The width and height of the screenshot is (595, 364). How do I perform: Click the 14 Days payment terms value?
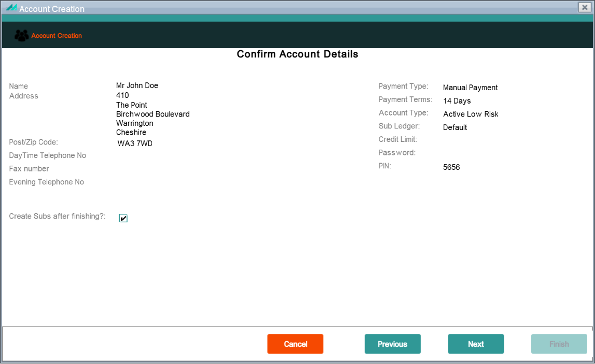[x=457, y=101]
